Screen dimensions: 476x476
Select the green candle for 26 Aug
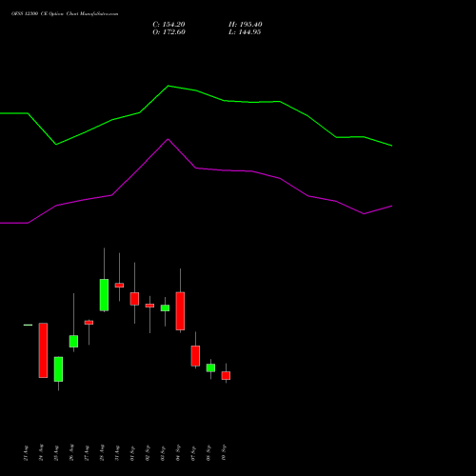[73, 341]
